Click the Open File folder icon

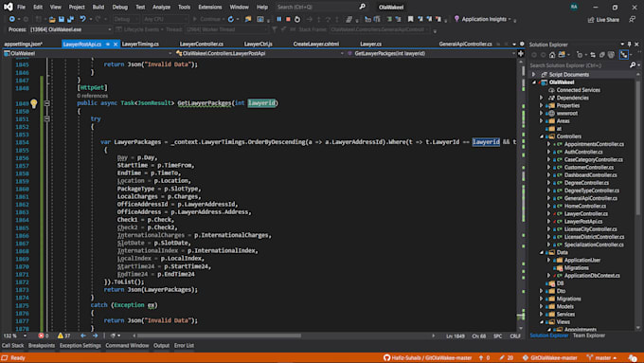pos(52,19)
